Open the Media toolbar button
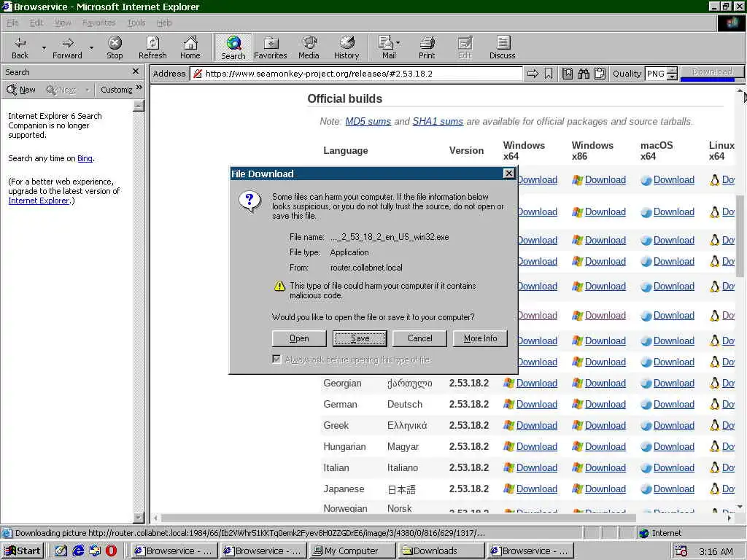This screenshot has height=560, width=747. tap(309, 47)
